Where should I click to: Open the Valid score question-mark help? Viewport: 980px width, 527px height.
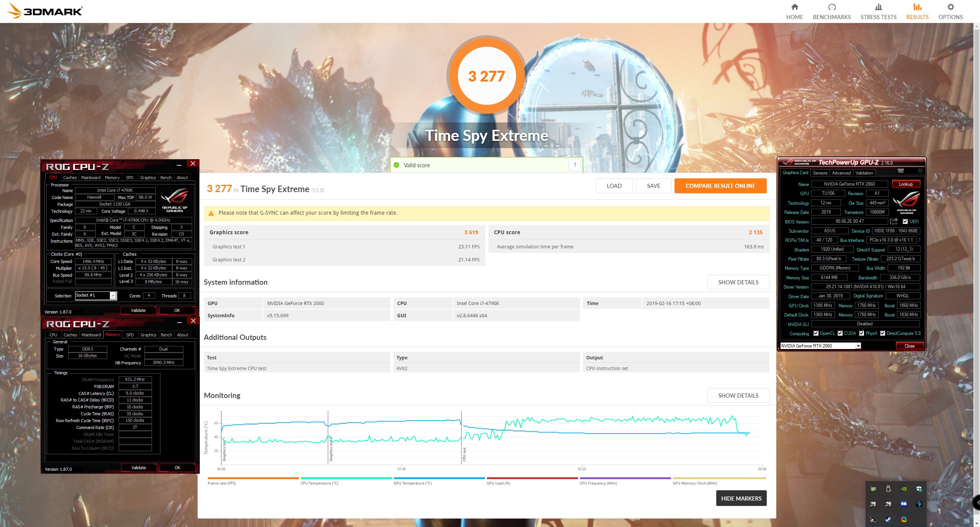(x=575, y=165)
